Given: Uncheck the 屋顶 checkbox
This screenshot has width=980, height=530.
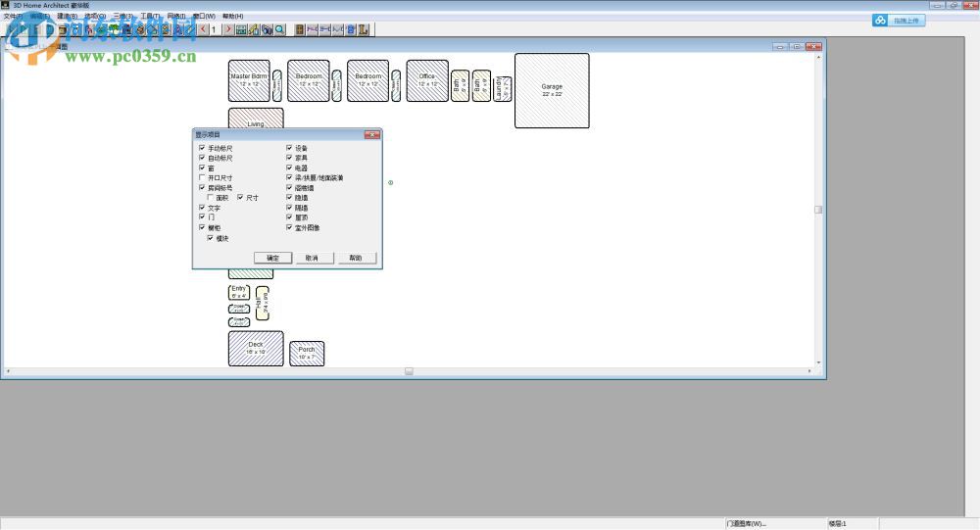Looking at the screenshot, I should (x=289, y=217).
